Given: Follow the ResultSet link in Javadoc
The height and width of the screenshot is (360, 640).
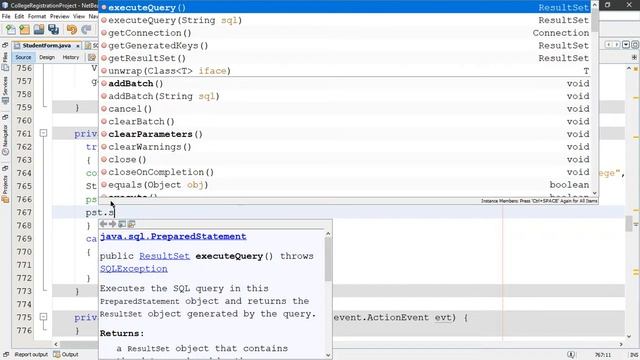Looking at the screenshot, I should pyautogui.click(x=164, y=256).
